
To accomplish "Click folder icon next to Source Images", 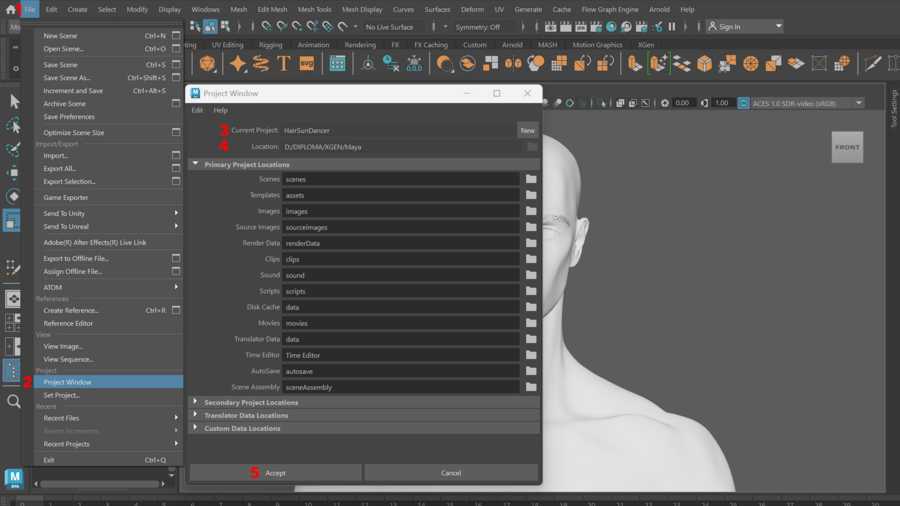I will pos(531,228).
